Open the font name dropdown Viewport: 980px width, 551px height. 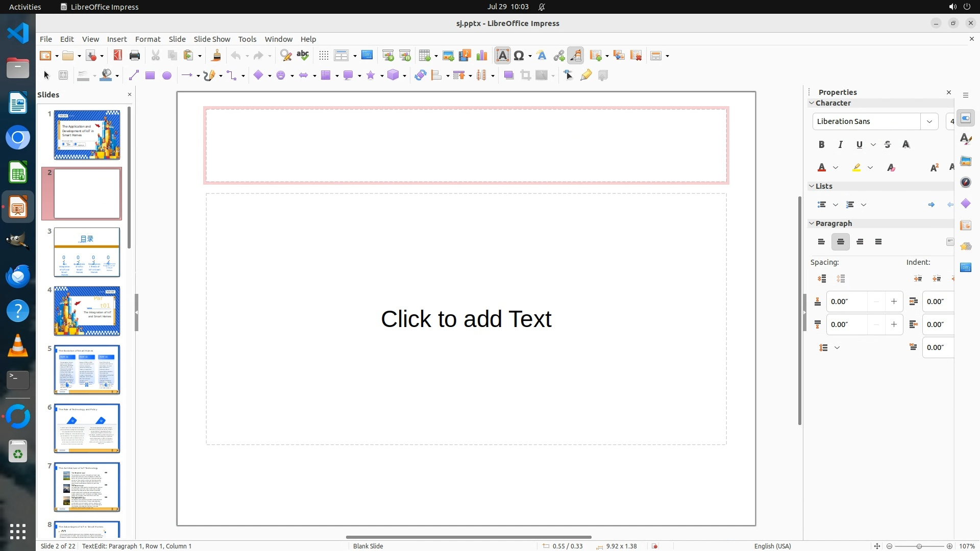929,121
